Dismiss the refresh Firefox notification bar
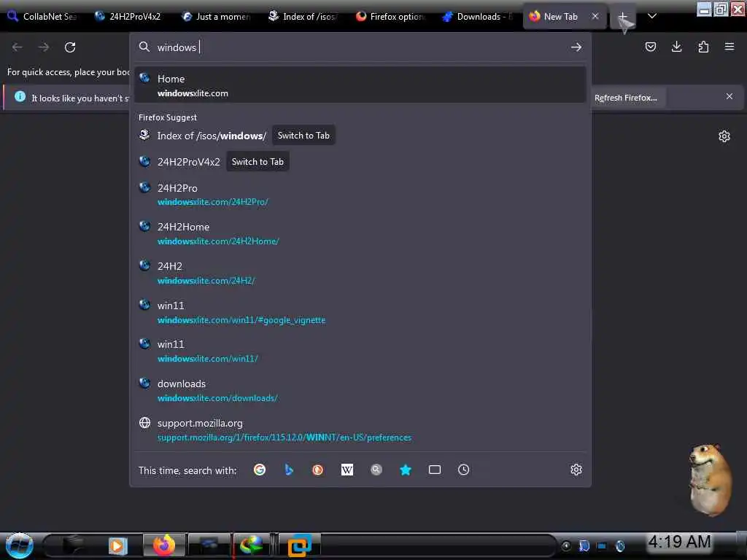Screen dimensions: 747x560 tap(729, 97)
